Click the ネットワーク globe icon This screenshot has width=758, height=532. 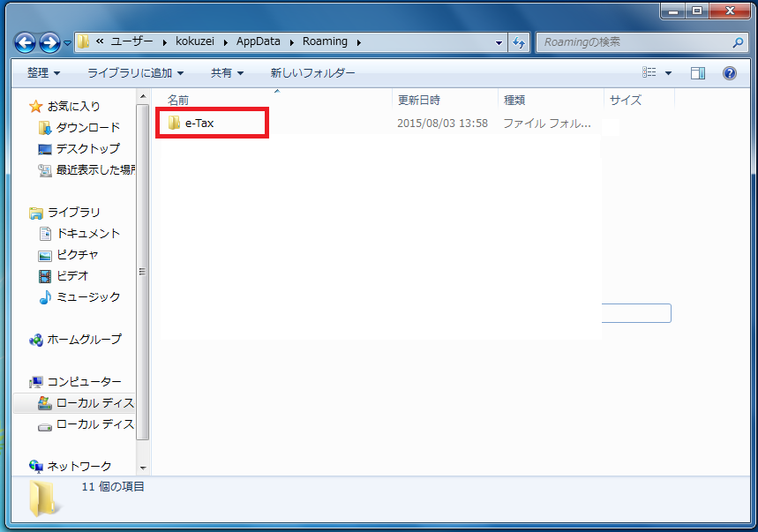click(x=36, y=467)
